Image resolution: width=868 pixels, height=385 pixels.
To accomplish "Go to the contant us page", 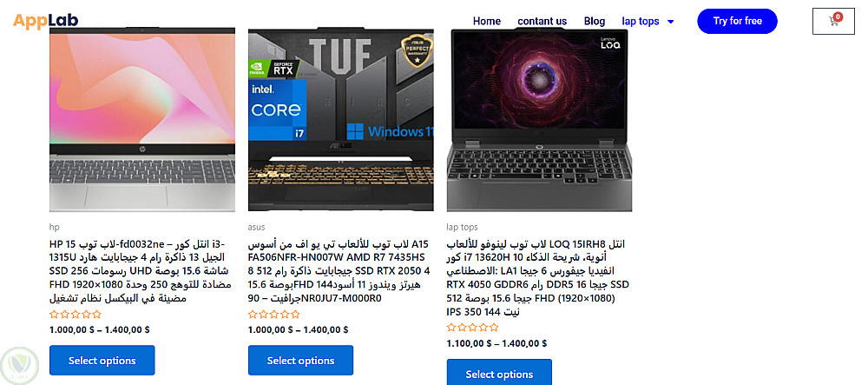I will [x=542, y=21].
